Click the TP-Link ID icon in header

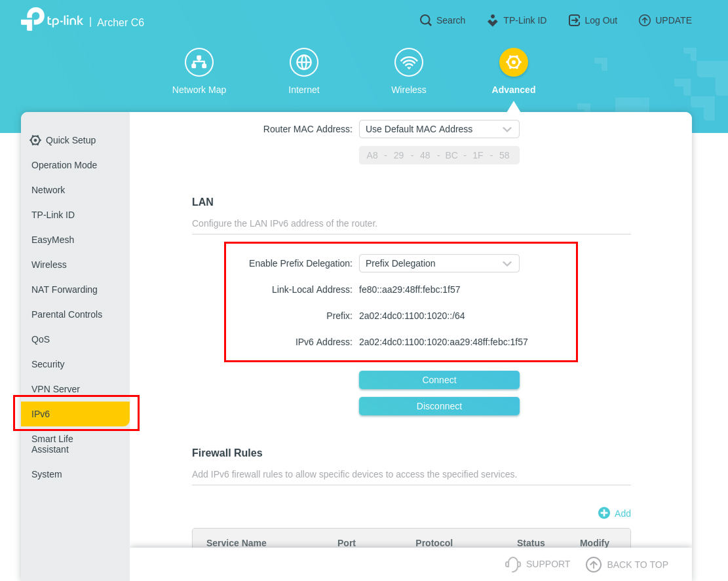493,20
